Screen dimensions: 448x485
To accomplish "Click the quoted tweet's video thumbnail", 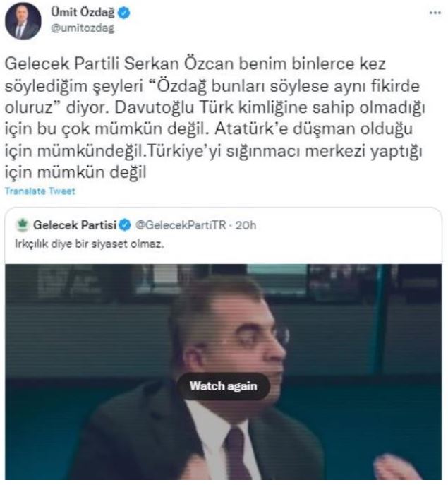I will pyautogui.click(x=223, y=372).
